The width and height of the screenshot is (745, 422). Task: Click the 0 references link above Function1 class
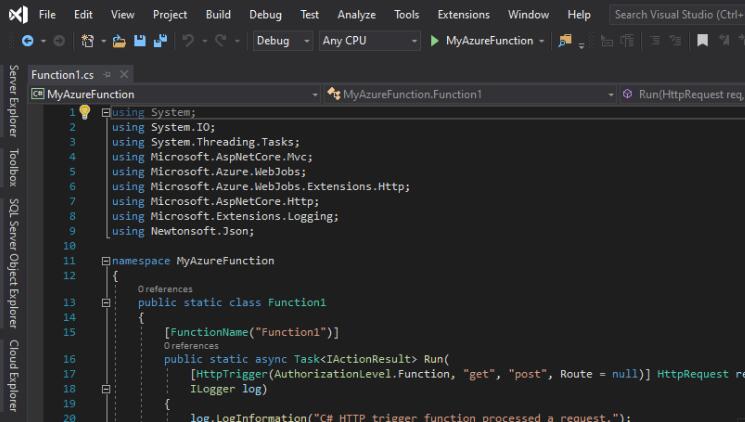point(165,289)
